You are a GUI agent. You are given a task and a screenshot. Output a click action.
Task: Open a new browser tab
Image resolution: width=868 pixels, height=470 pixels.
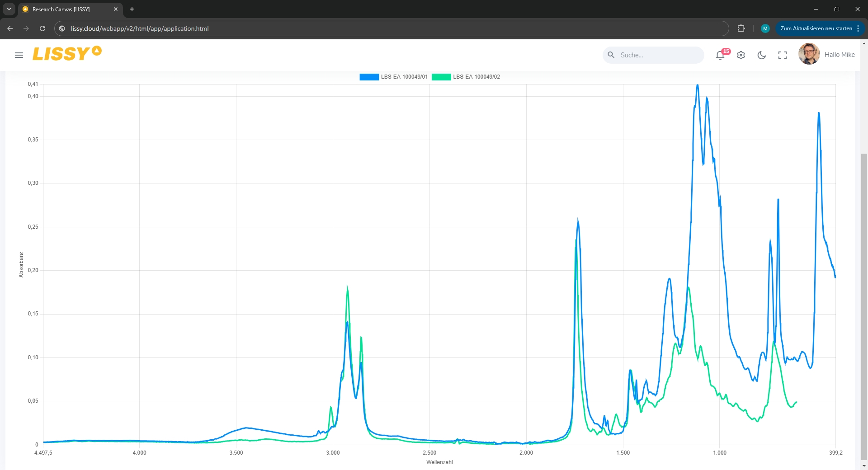132,9
